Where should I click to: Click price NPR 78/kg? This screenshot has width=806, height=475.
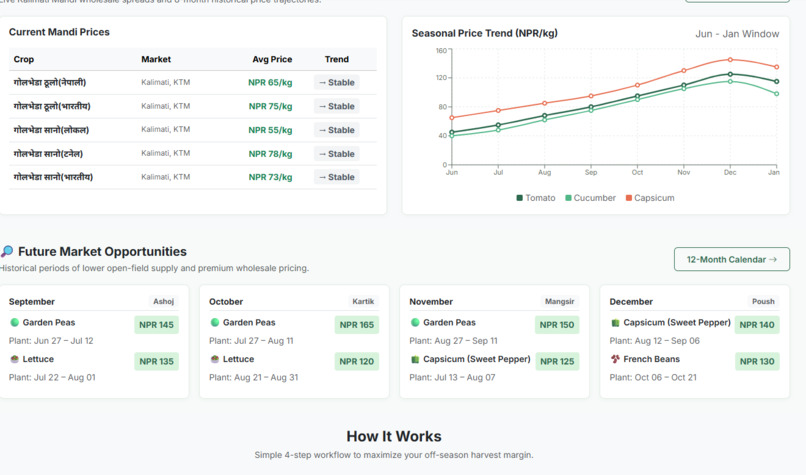(x=270, y=154)
